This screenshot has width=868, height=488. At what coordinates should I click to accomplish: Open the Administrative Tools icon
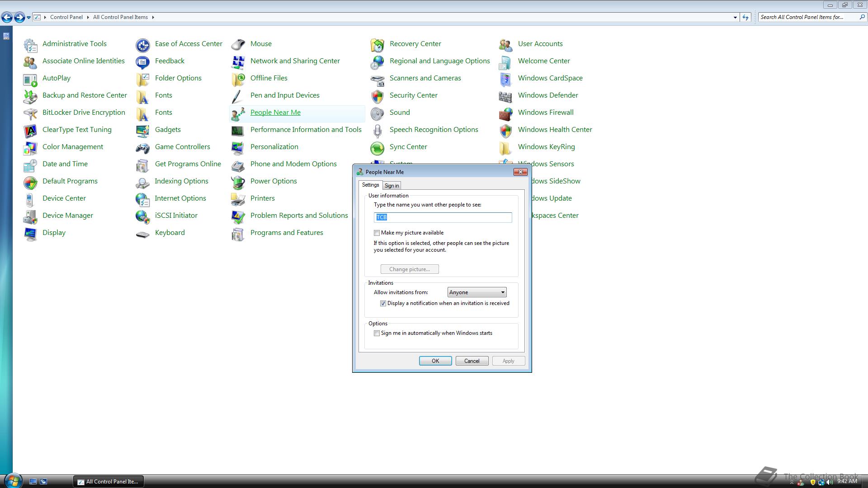[x=30, y=45]
